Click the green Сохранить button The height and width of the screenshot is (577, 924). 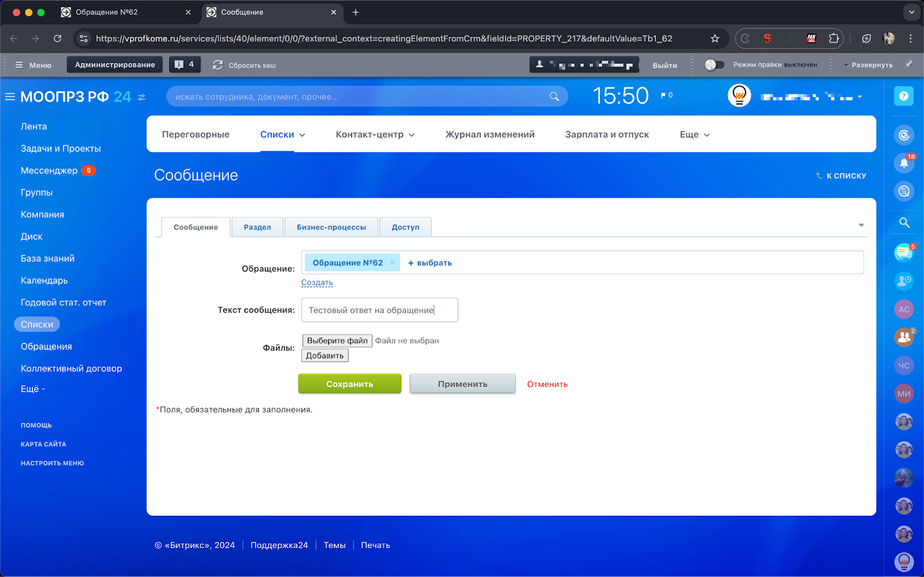tap(349, 384)
